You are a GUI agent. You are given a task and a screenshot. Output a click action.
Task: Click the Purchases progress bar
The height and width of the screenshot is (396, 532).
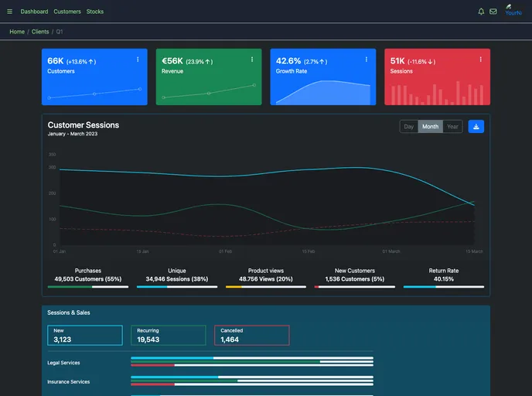pyautogui.click(x=87, y=287)
